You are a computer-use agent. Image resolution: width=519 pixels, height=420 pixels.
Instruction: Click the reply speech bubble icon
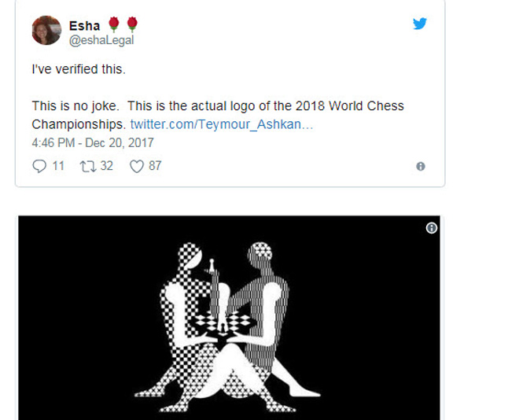[x=39, y=166]
